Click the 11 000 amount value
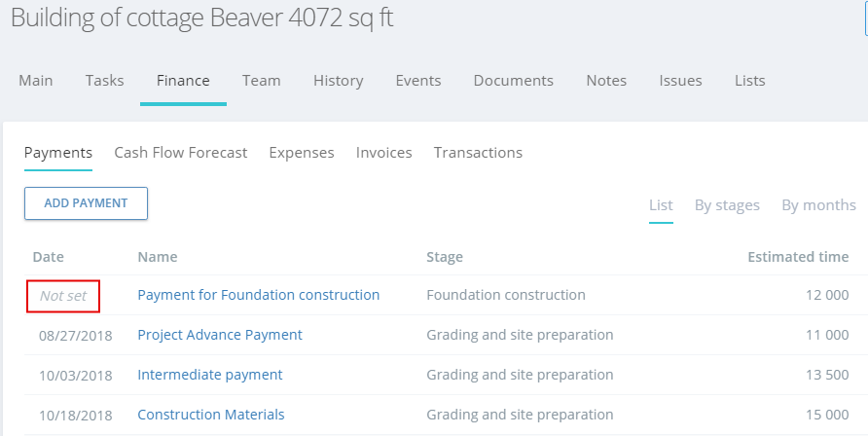This screenshot has width=868, height=436. coord(827,335)
